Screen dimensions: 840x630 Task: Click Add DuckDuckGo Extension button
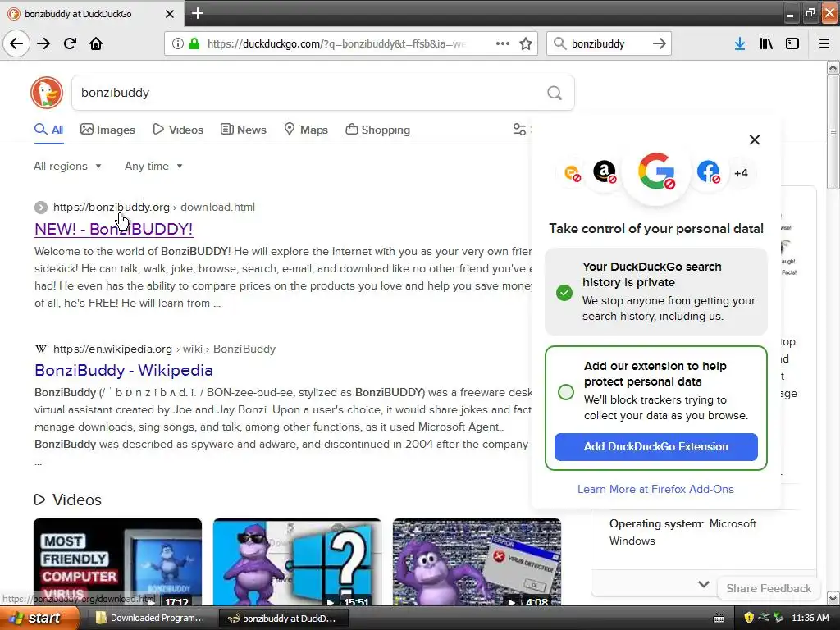tap(655, 447)
